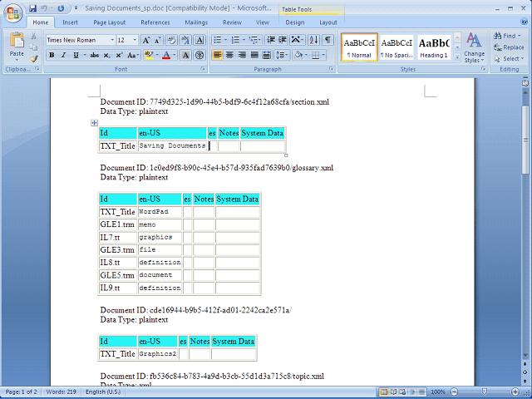The height and width of the screenshot is (399, 532).
Task: Open the Insert tab
Action: pos(70,22)
